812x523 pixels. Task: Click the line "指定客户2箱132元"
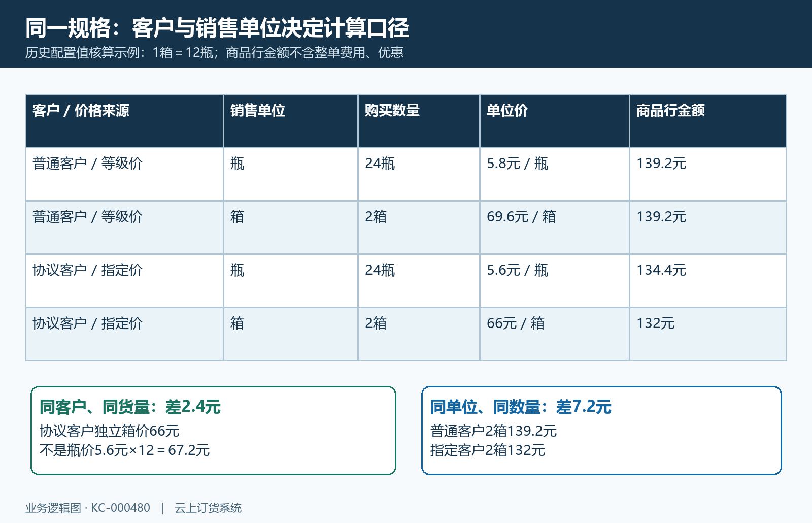pyautogui.click(x=488, y=450)
